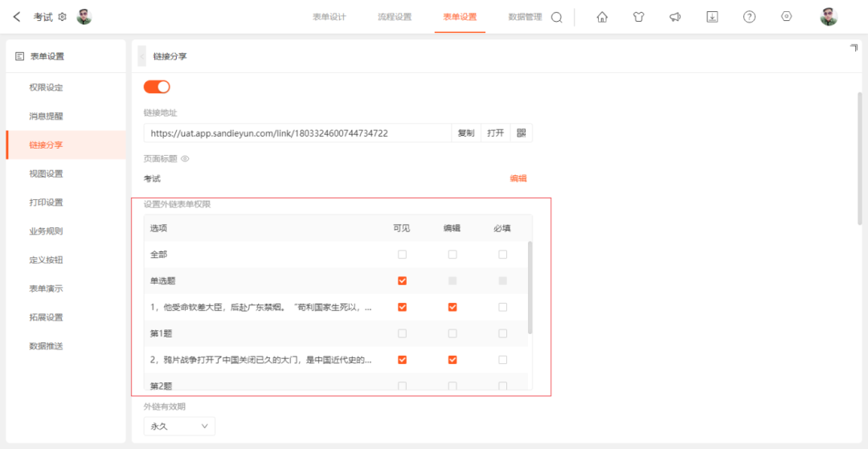
Task: Click the 第1题 row label
Action: 162,333
